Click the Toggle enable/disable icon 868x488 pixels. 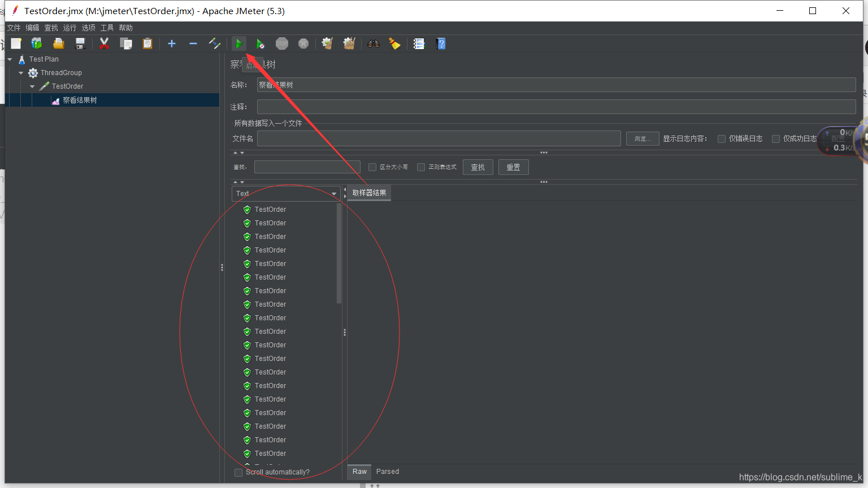pos(214,43)
